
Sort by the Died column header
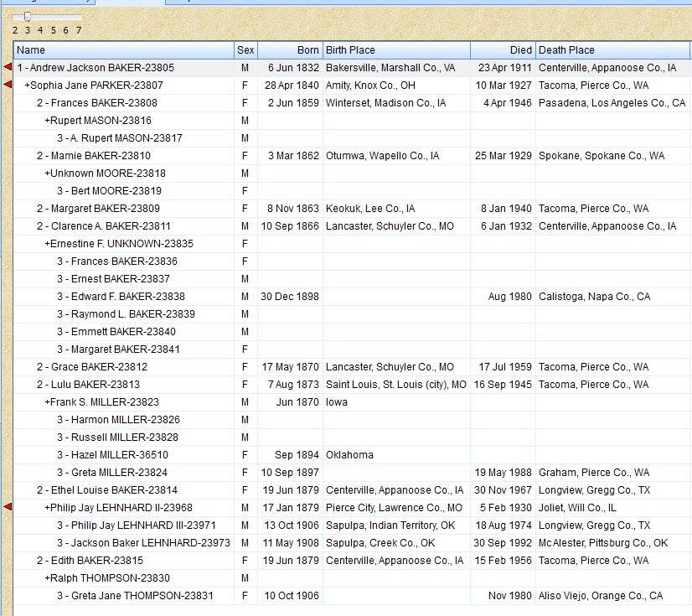point(503,50)
